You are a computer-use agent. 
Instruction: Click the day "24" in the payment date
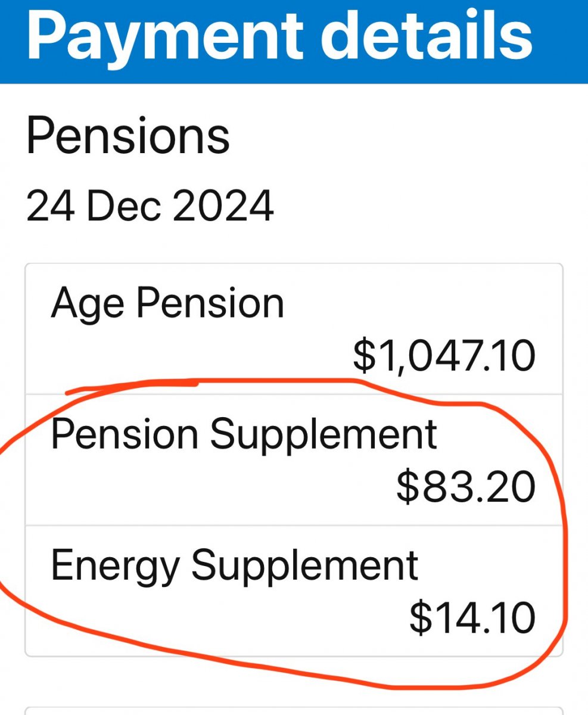click(49, 206)
